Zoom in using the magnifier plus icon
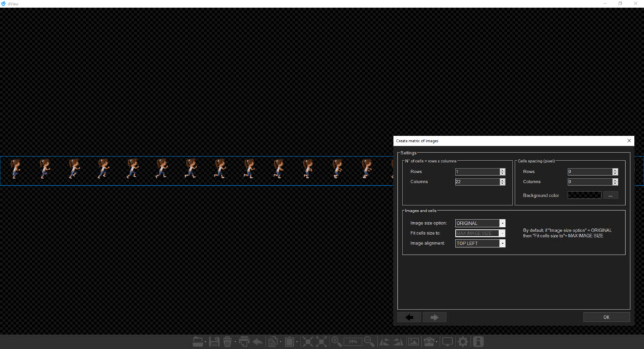The image size is (644, 349). click(x=336, y=342)
